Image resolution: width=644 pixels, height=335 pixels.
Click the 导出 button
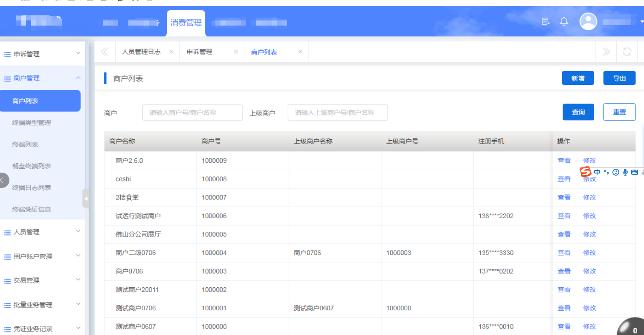(x=619, y=78)
